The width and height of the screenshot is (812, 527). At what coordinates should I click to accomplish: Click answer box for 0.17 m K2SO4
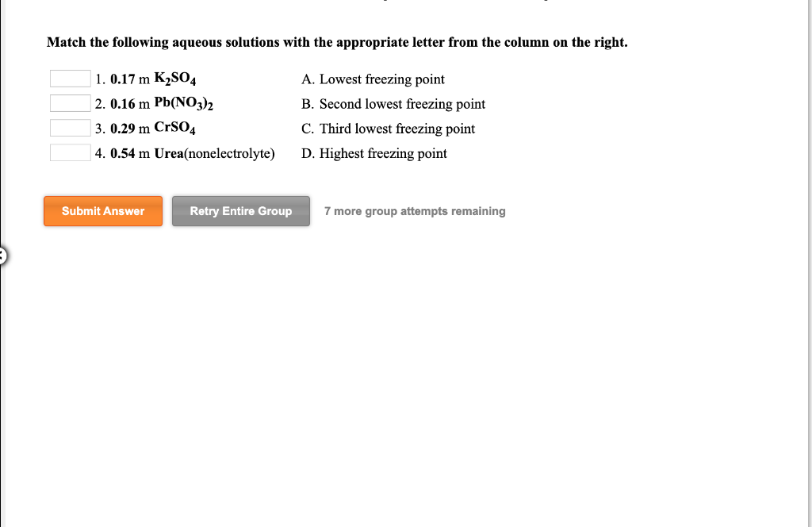point(70,78)
